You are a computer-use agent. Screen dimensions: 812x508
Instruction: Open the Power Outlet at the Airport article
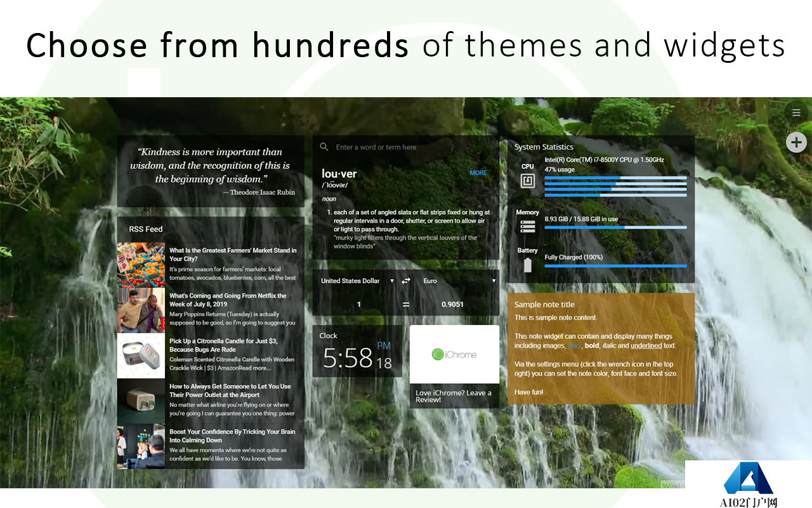230,390
